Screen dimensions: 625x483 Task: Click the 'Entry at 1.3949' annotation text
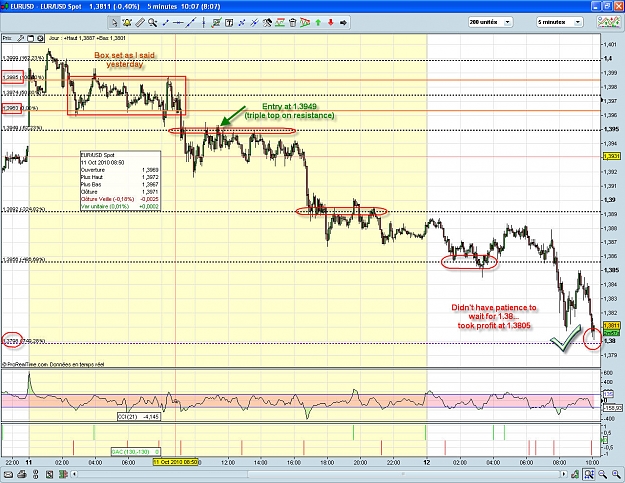(x=289, y=106)
